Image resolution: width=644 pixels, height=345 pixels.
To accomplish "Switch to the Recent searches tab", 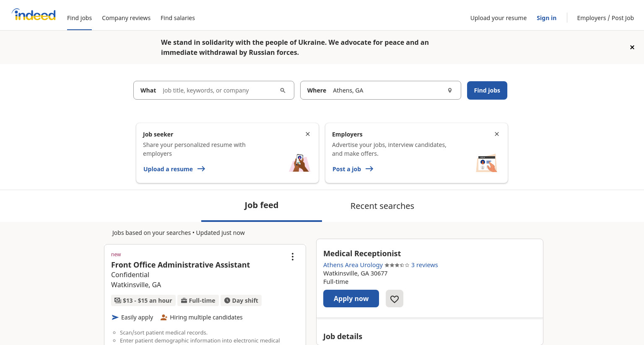I will pos(382,206).
